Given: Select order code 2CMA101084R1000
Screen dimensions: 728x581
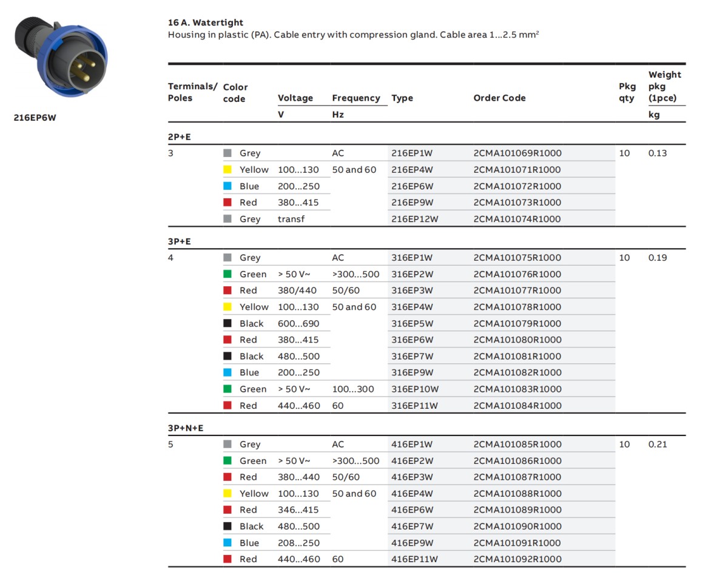Looking at the screenshot, I should click(x=517, y=406).
